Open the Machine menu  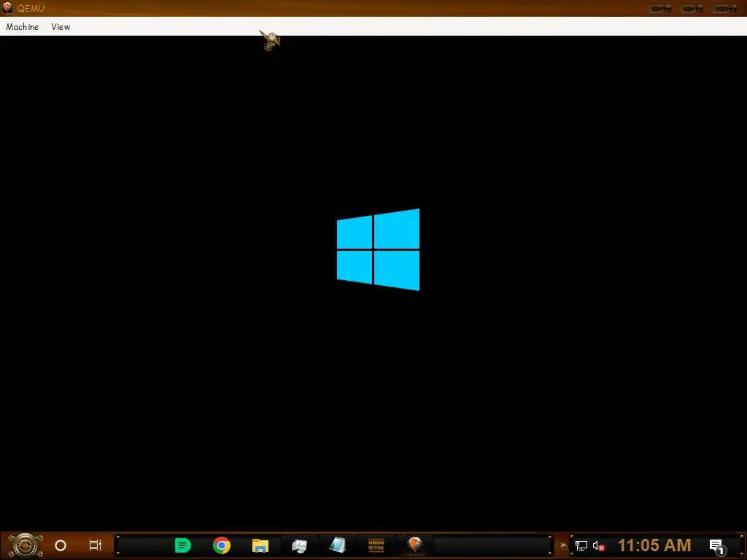(x=23, y=27)
